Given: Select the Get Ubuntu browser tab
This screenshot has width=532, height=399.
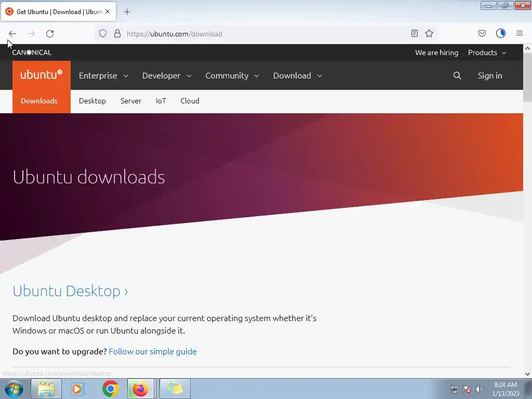Looking at the screenshot, I should click(58, 12).
